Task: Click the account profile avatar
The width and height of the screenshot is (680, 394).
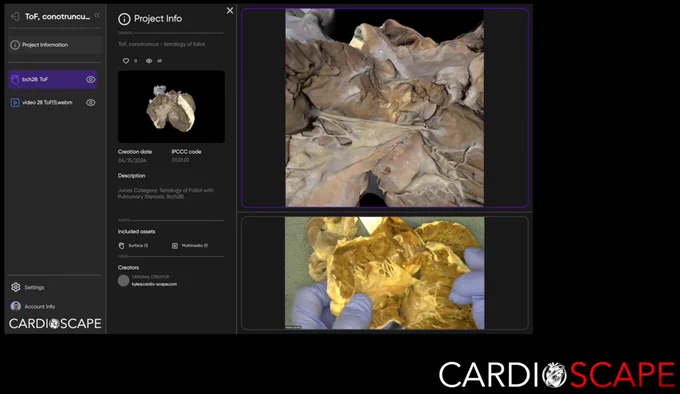Action: tap(16, 306)
